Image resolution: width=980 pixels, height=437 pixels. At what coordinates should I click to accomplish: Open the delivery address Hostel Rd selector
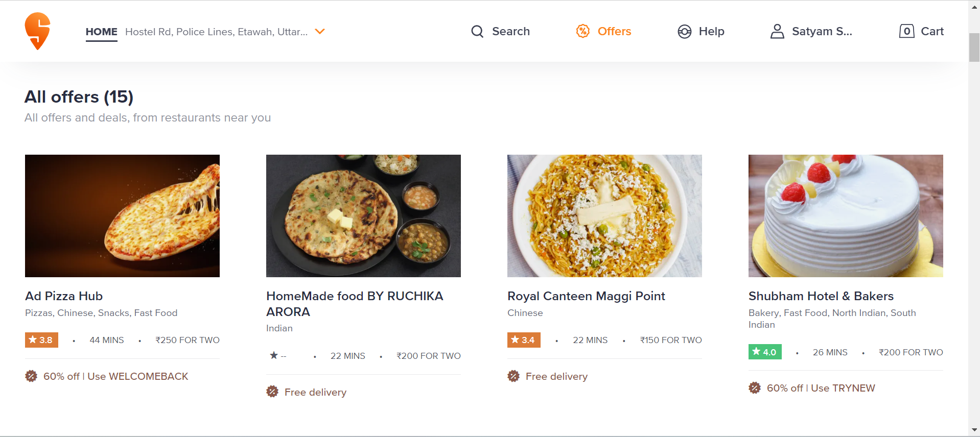point(216,32)
